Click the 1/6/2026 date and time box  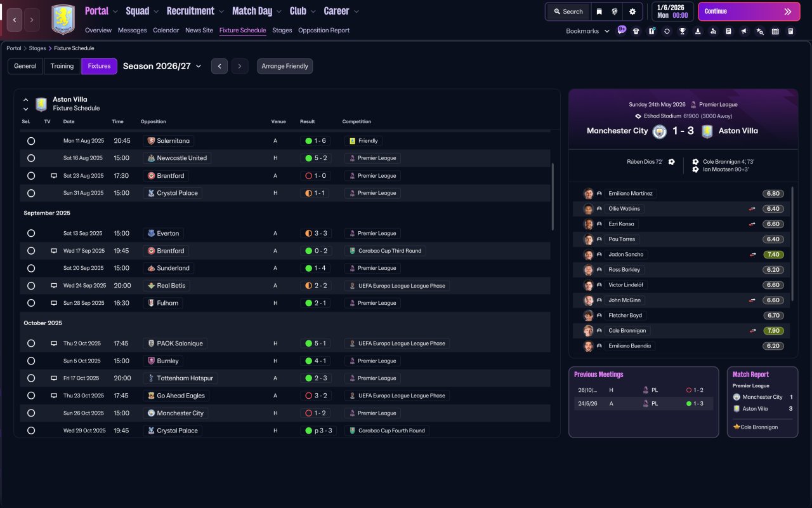pyautogui.click(x=672, y=11)
